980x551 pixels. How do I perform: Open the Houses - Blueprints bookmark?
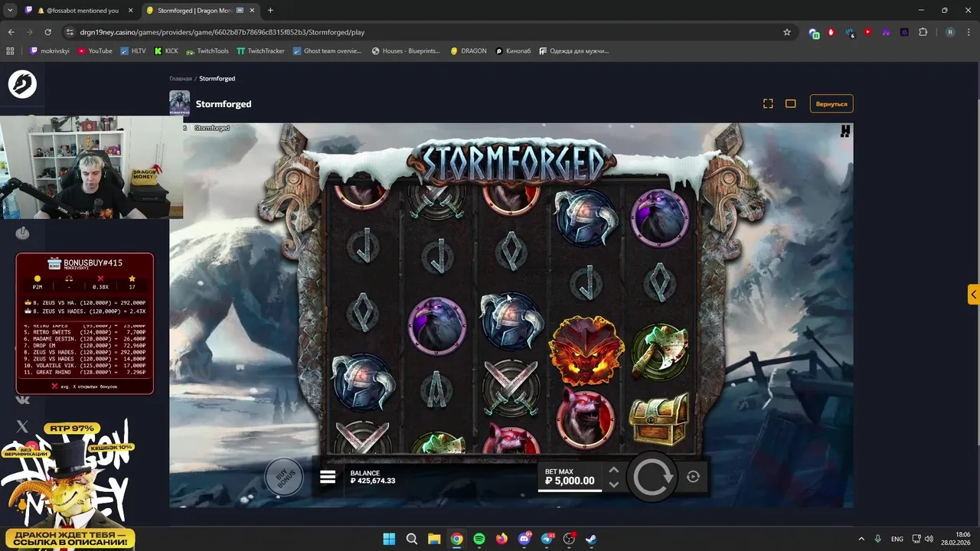point(406,51)
